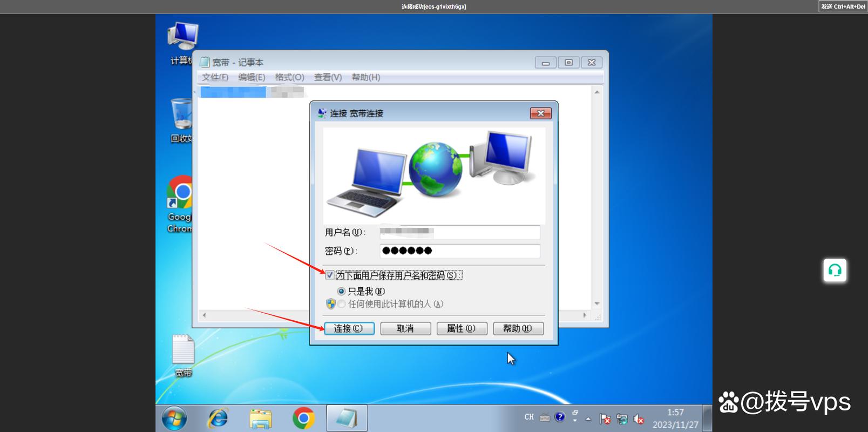868x432 pixels.
Task: Open Chrome from the taskbar
Action: [303, 418]
